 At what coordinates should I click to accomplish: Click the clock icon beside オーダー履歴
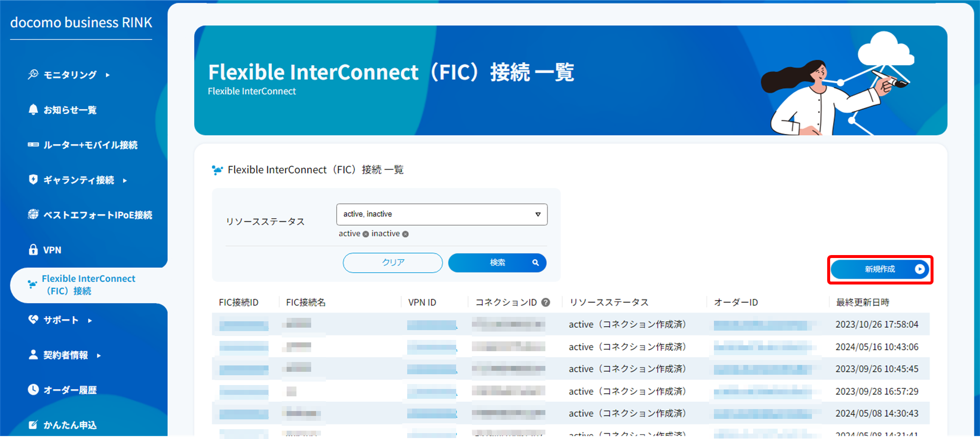pos(33,389)
